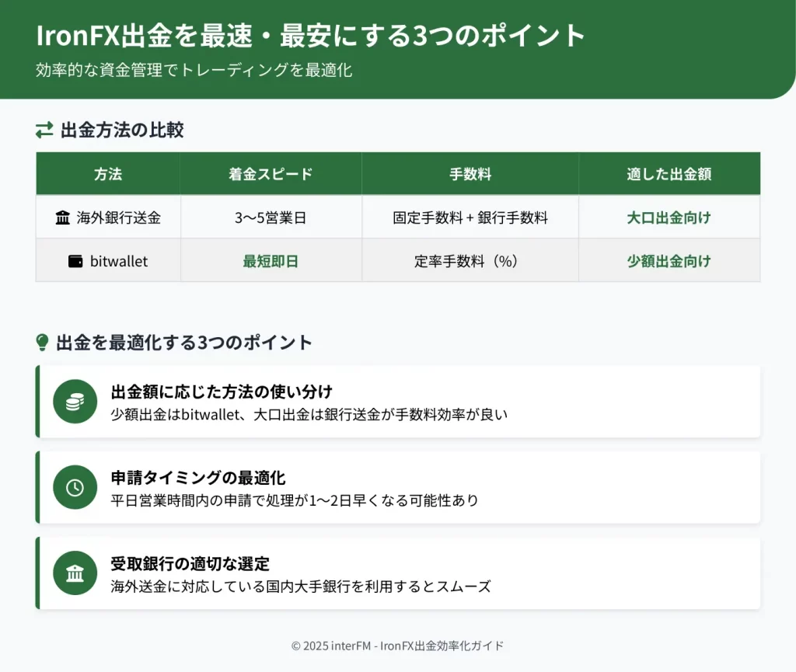Click the lightbulb icon beside 出金を最適化する3つのポイント

(x=43, y=343)
